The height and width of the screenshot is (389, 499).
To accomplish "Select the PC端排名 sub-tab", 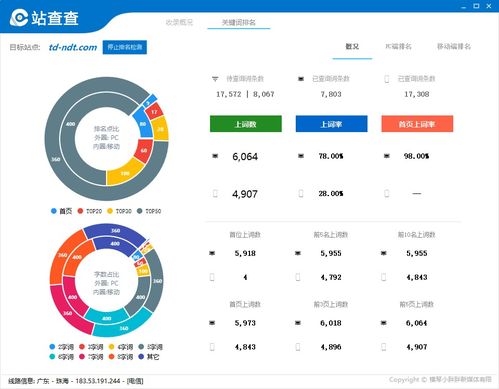I will pyautogui.click(x=398, y=46).
